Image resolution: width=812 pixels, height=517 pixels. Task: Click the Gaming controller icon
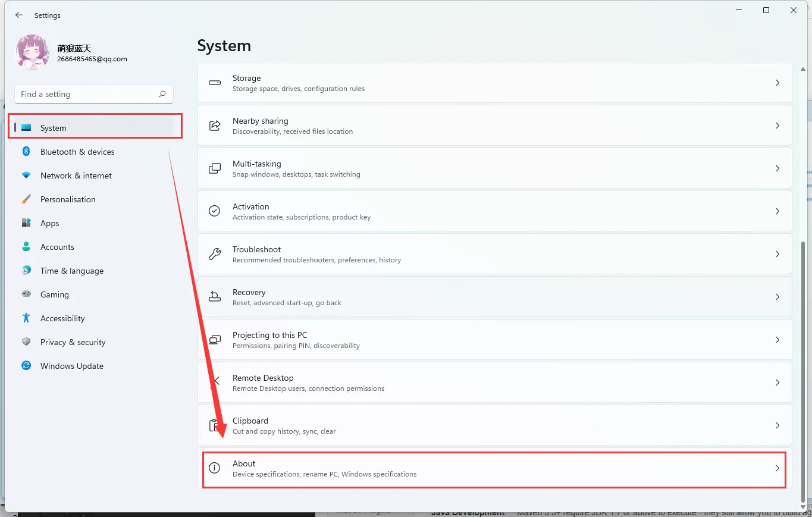pos(26,294)
